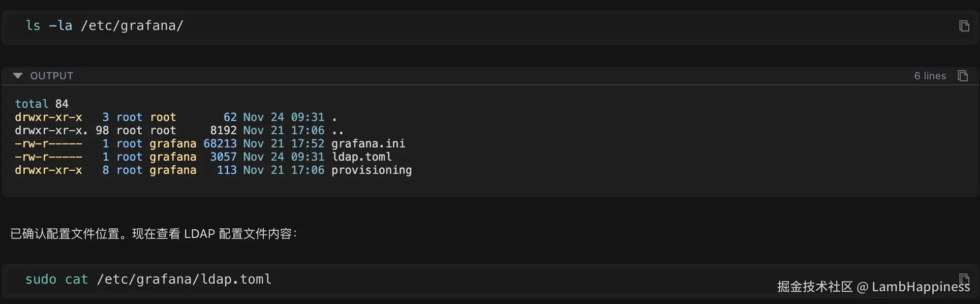Copy the ls -la command
The width and height of the screenshot is (980, 304).
(x=964, y=26)
